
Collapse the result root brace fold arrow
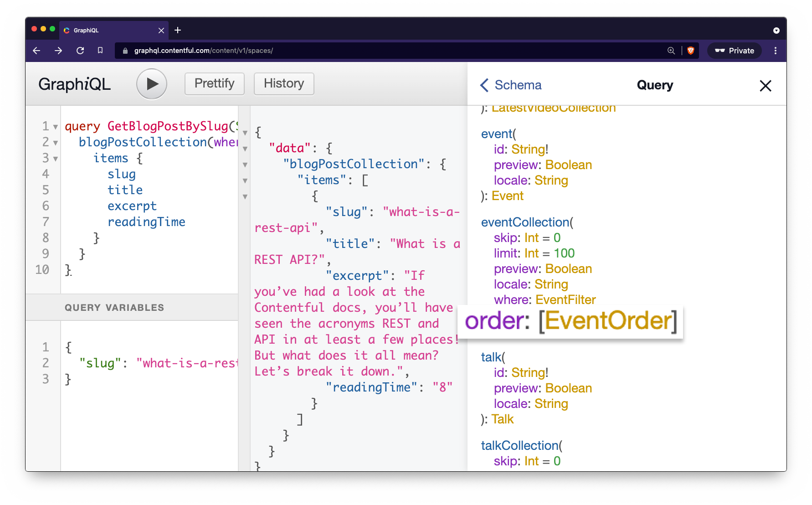(245, 133)
